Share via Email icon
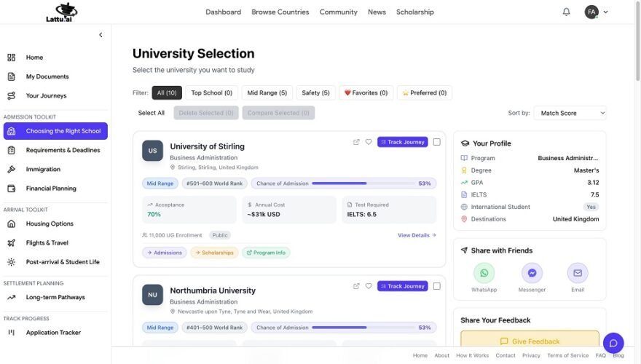The width and height of the screenshot is (641, 364). pos(578,273)
